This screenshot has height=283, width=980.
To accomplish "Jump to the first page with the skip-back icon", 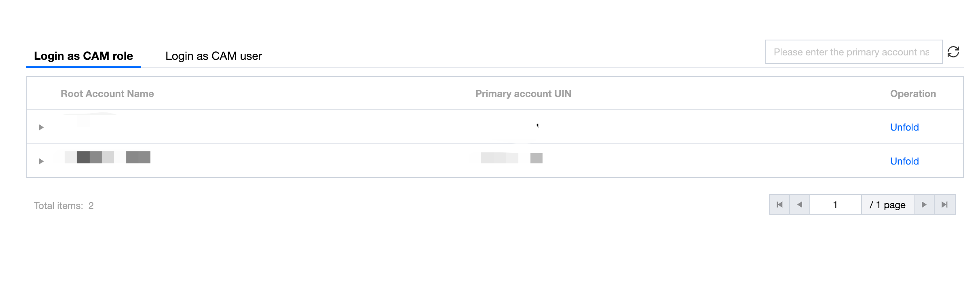I will tap(779, 205).
